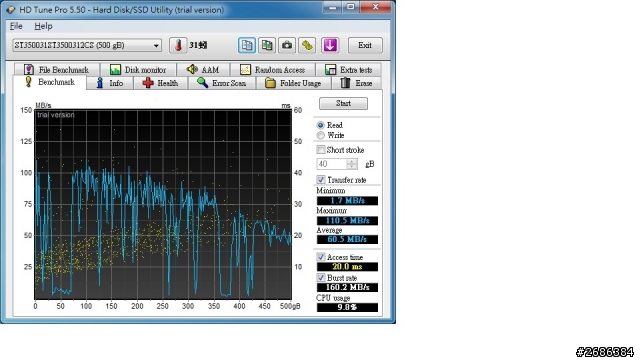Screen dimensions: 640x360
Task: Minimize the HD Tune Pro window
Action: [x=333, y=7]
